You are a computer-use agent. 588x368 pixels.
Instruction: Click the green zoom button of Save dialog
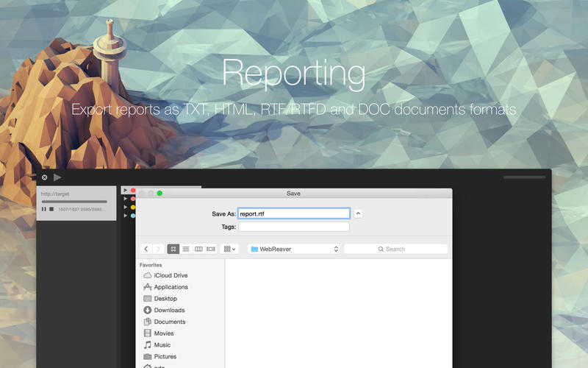[159, 193]
